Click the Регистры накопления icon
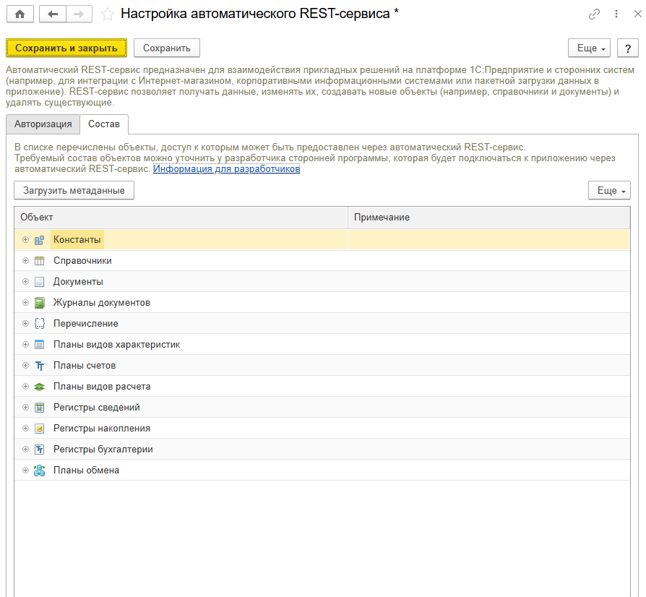Screen dimensions: 646x597 point(39,428)
